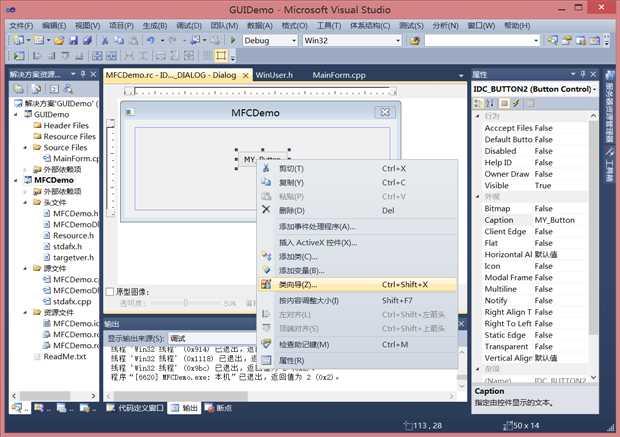Click the find-in-files icon beside the search box
Viewport: 620px width, 437px height.
click(414, 40)
